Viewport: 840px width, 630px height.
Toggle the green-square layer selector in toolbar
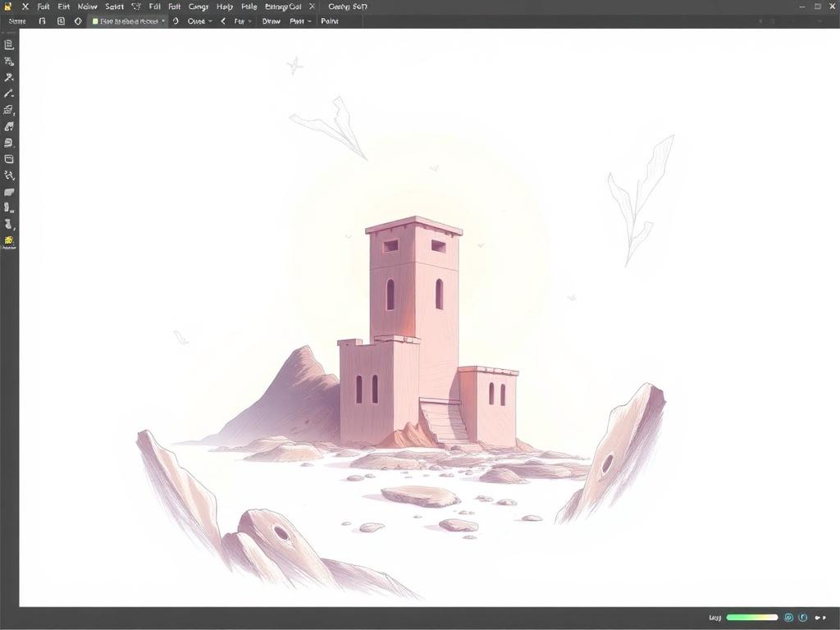(x=129, y=21)
